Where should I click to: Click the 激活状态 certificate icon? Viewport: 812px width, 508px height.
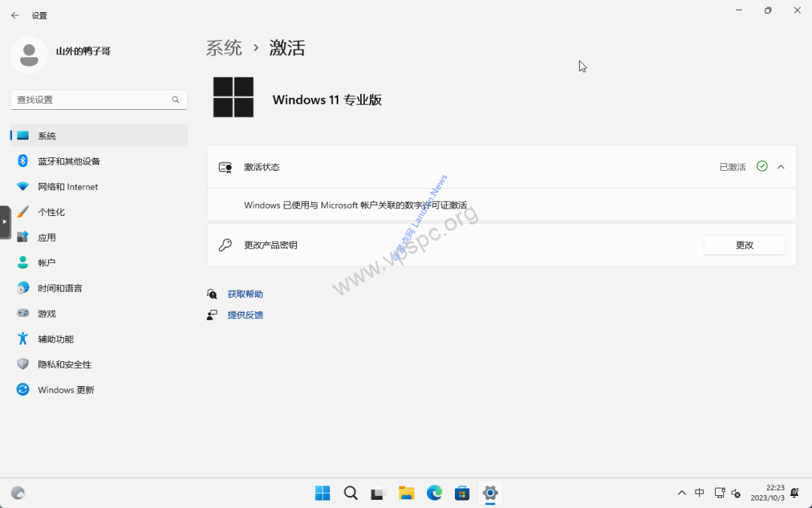(x=226, y=167)
